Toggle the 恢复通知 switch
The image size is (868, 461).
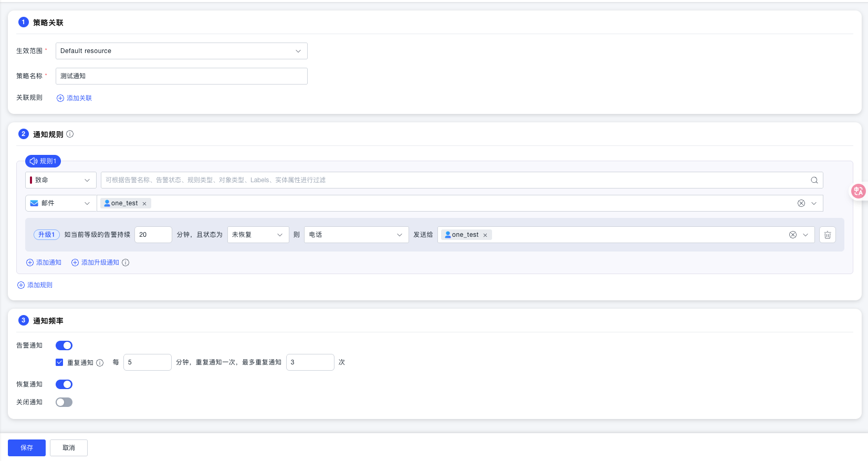[64, 384]
